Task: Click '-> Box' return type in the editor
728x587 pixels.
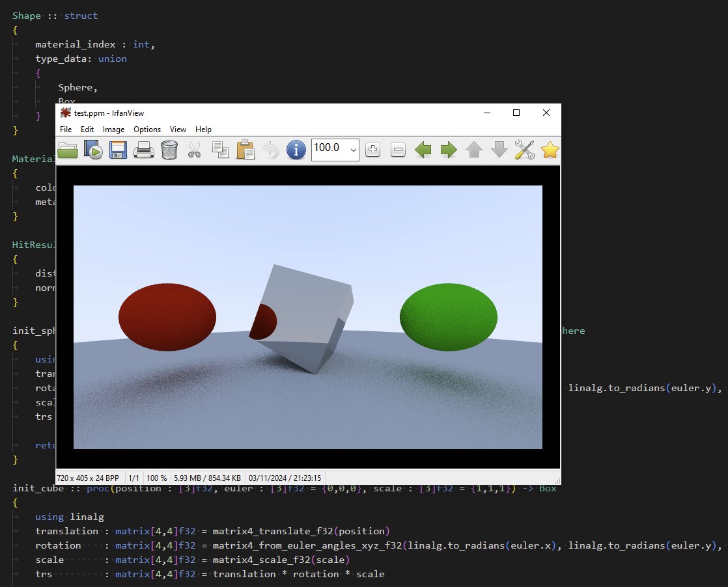Action: pyautogui.click(x=540, y=488)
